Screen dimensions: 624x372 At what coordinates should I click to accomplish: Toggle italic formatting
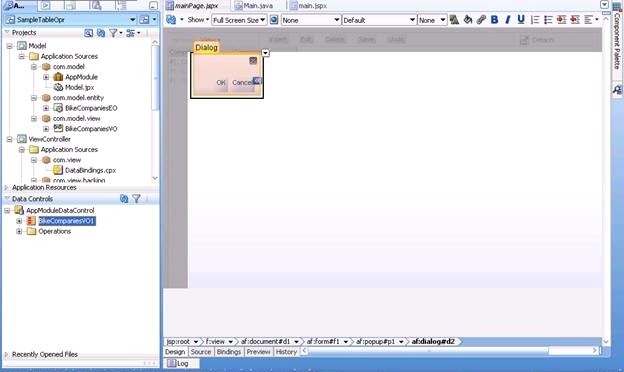coord(508,19)
